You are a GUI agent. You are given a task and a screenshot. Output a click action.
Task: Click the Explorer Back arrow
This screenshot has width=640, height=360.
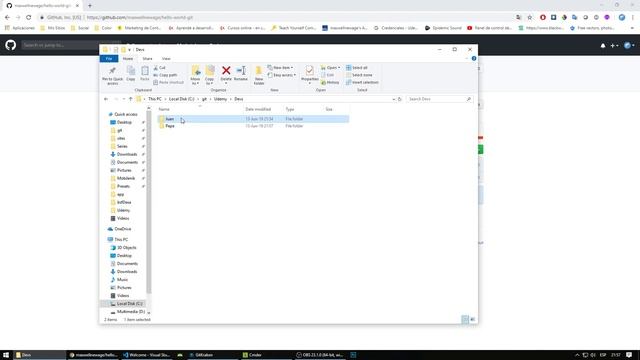tap(106, 99)
